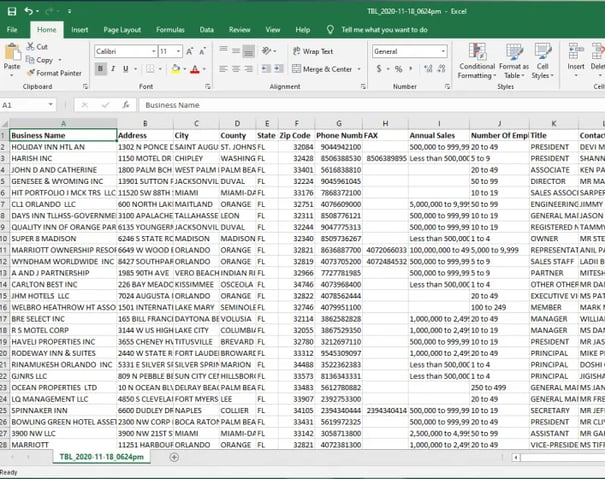This screenshot has height=479, width=605.
Task: Toggle Wrap Text
Action: pos(313,51)
